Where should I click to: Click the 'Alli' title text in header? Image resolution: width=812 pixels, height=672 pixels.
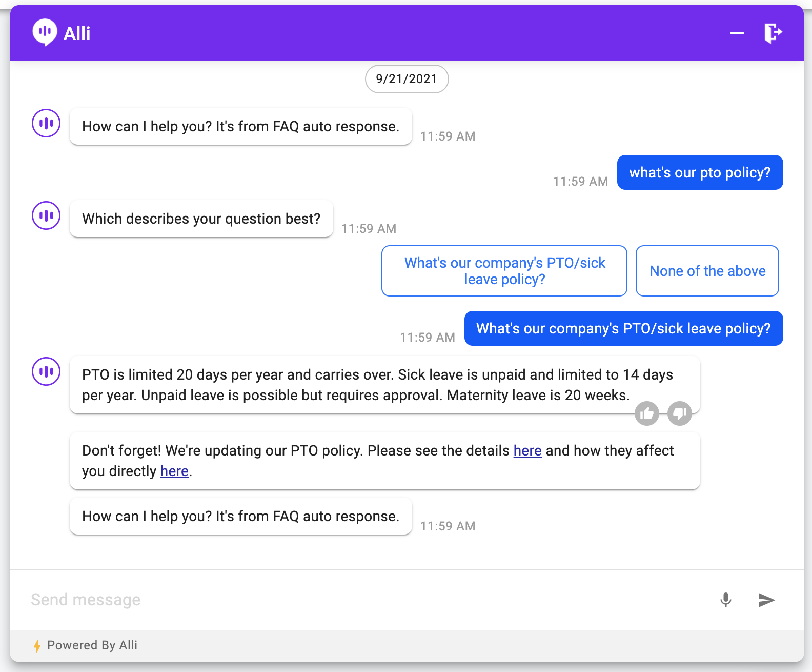tap(77, 34)
